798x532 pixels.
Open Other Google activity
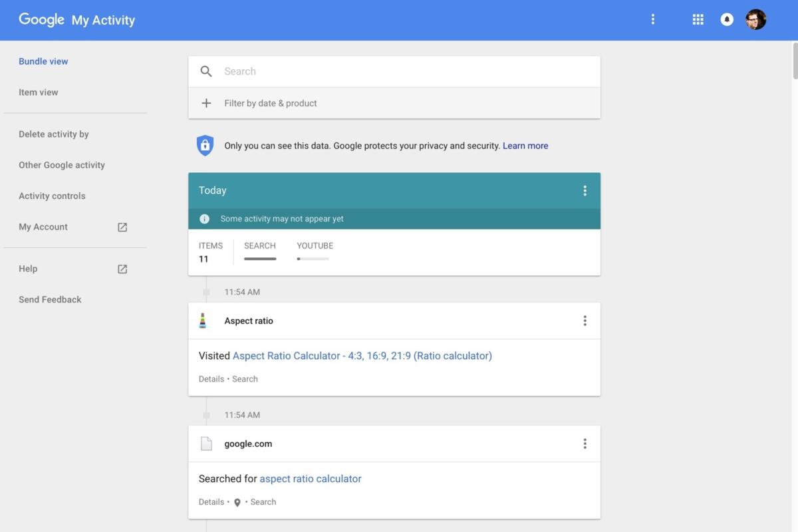click(x=62, y=165)
